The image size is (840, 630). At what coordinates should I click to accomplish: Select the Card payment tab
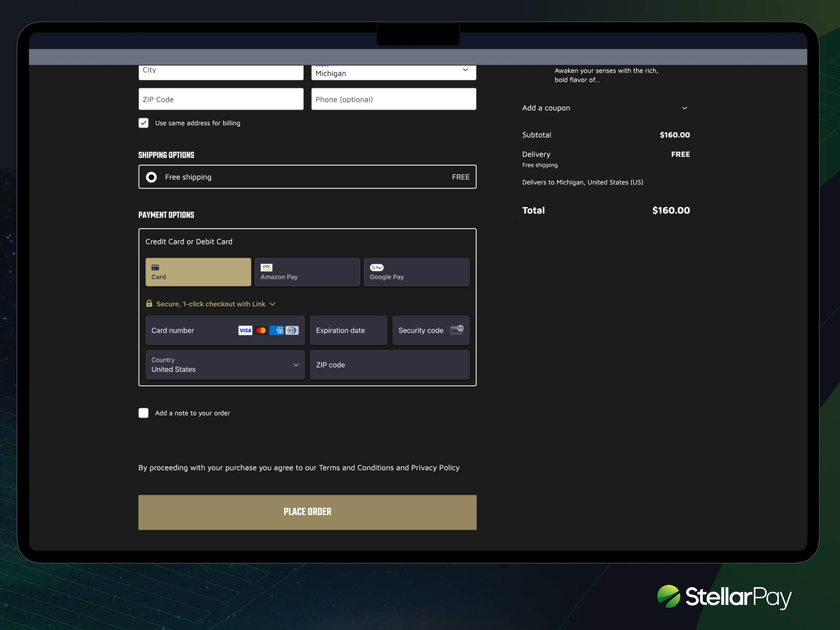point(198,272)
